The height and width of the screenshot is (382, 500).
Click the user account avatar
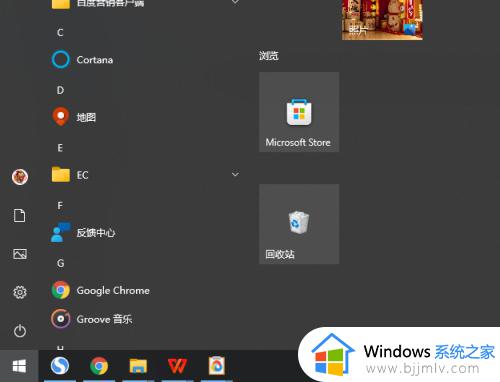point(20,177)
